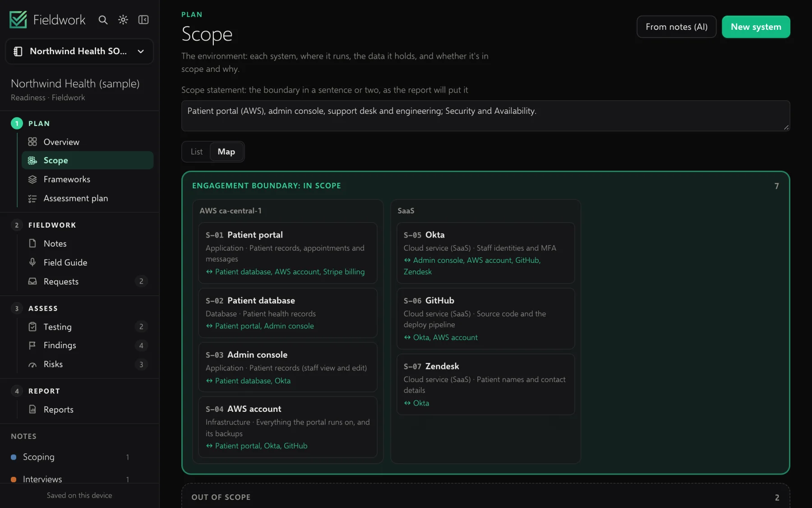Open search with the magnifier icon
The height and width of the screenshot is (508, 812).
tap(103, 20)
